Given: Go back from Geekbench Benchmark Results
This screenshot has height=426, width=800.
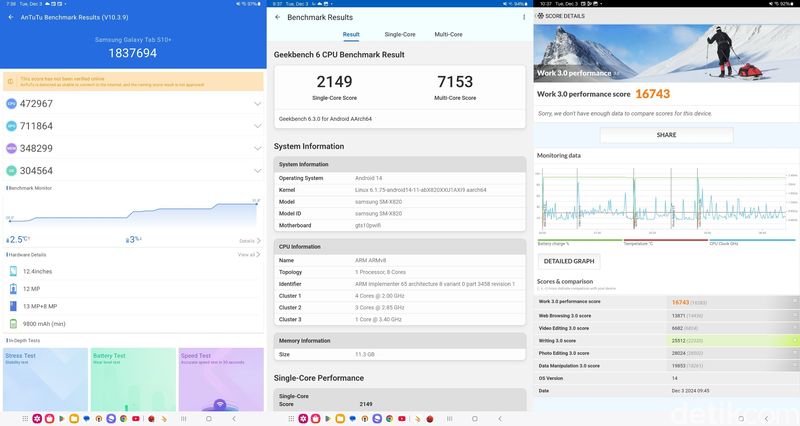Looking at the screenshot, I should coord(278,17).
